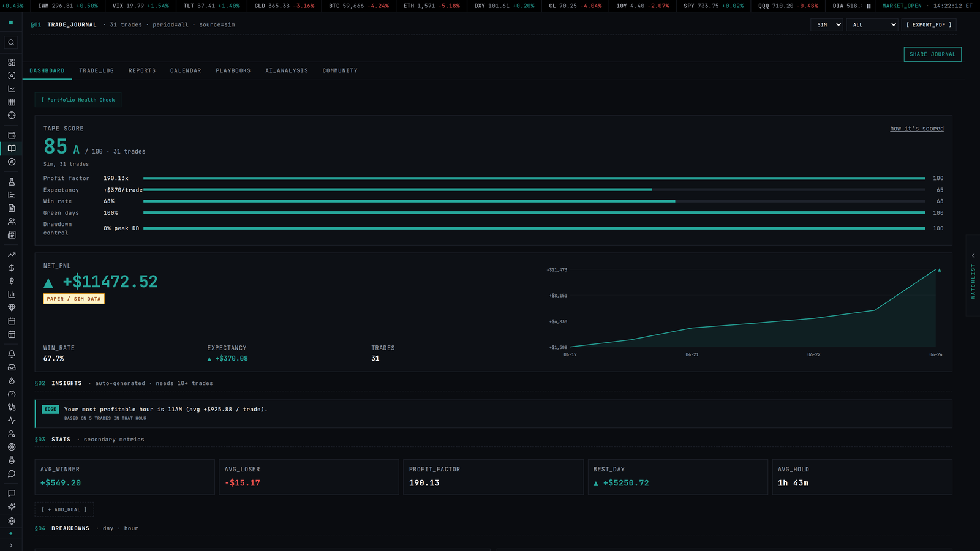980x551 pixels.
Task: Click the EXPORT_PDF button
Action: [929, 25]
